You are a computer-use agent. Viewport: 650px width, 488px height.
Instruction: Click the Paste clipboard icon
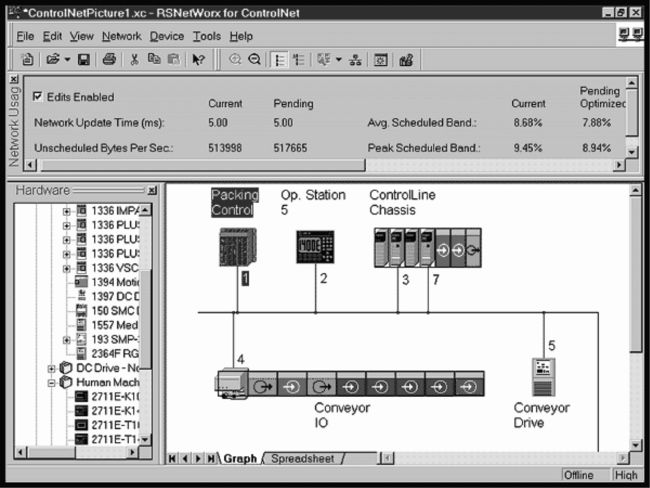coord(174,59)
